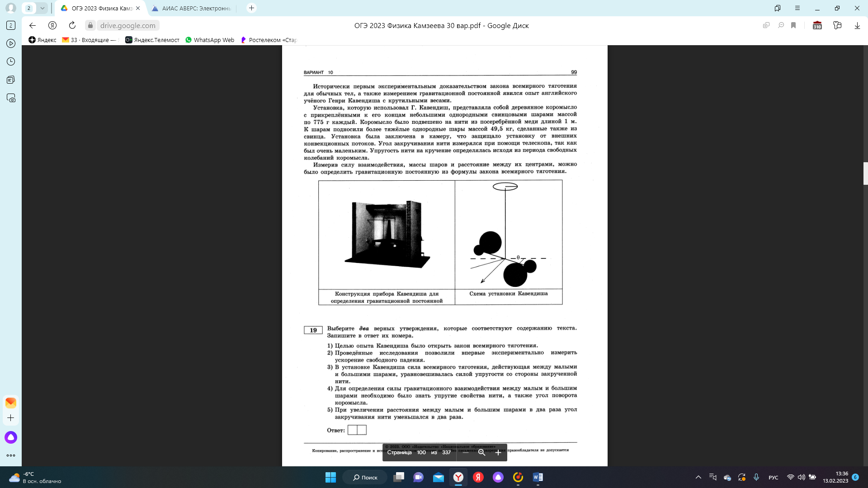
Task: Click the microphone tray icon
Action: 756,477
